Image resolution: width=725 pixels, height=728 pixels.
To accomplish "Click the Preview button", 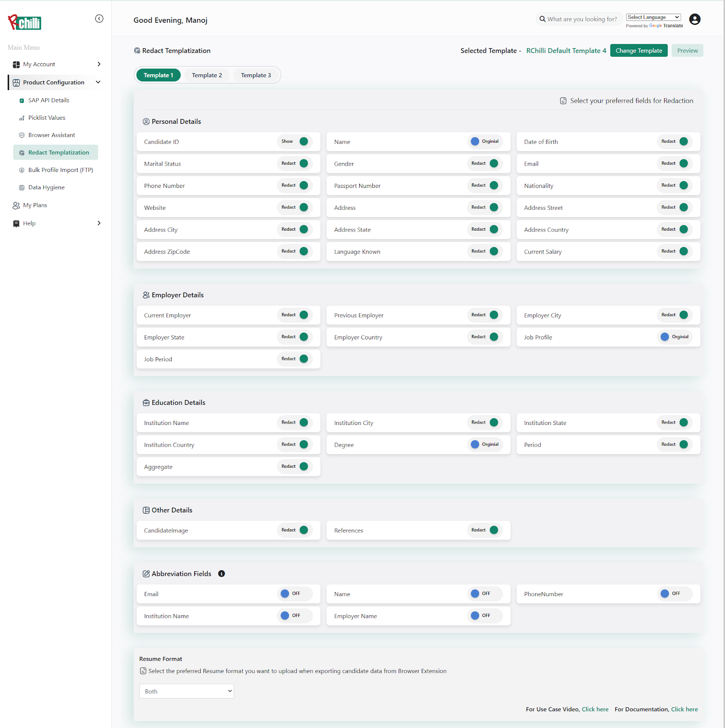I will 687,51.
